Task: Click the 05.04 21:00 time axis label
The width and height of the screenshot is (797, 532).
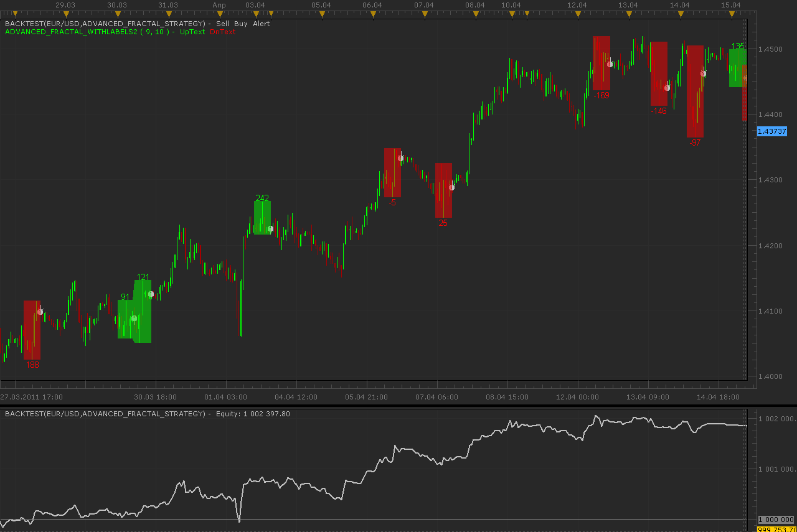Action: pyautogui.click(x=367, y=397)
